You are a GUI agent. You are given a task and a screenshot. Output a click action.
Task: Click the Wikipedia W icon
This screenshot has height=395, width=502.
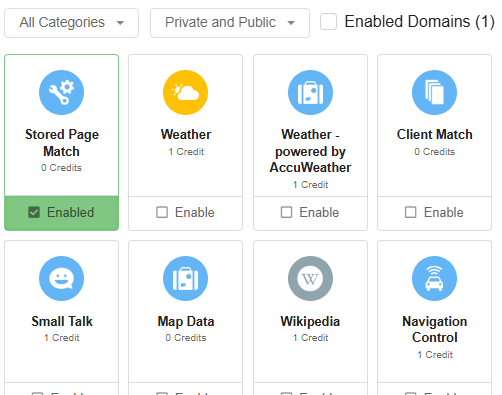coord(310,278)
